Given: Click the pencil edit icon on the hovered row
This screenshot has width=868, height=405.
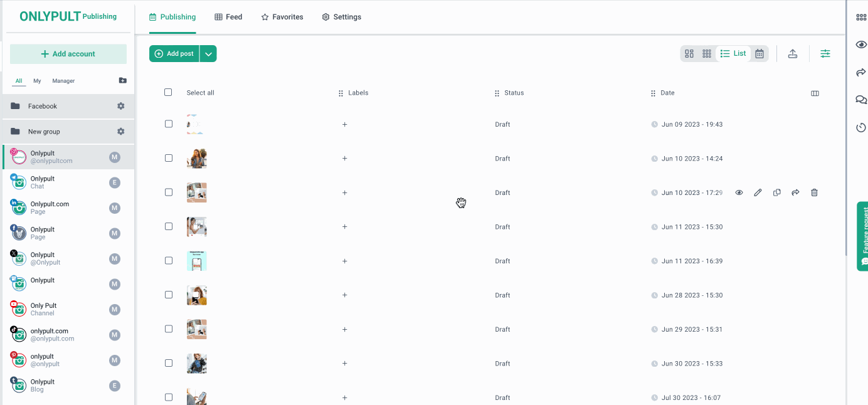Looking at the screenshot, I should 758,192.
